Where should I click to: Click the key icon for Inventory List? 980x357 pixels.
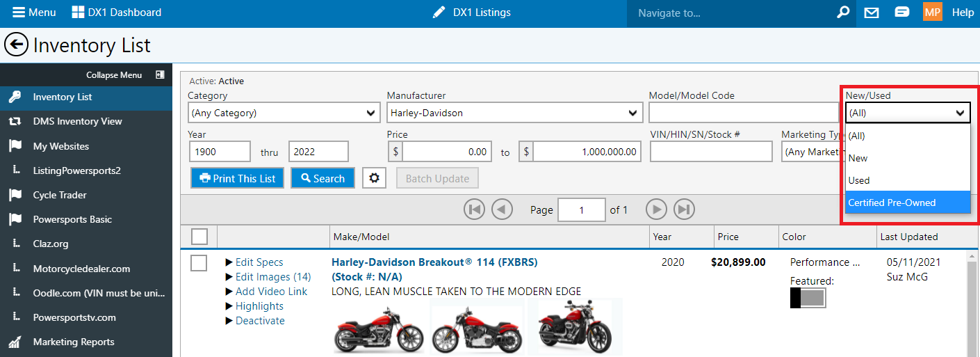pos(15,97)
